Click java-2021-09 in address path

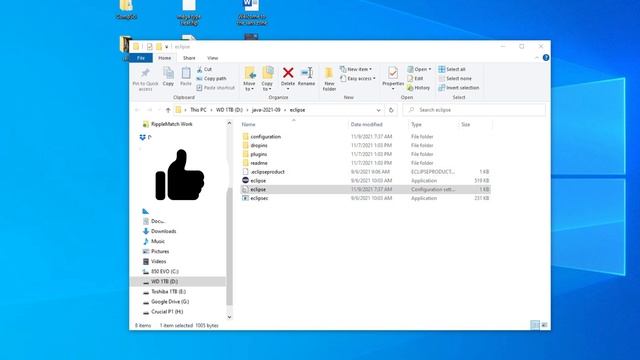[x=266, y=110]
